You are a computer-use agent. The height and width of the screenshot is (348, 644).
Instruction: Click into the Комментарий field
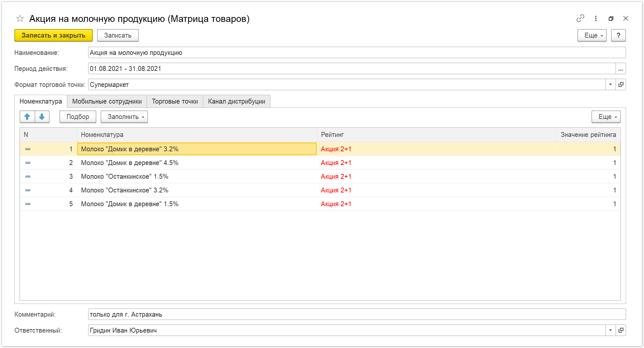point(357,314)
